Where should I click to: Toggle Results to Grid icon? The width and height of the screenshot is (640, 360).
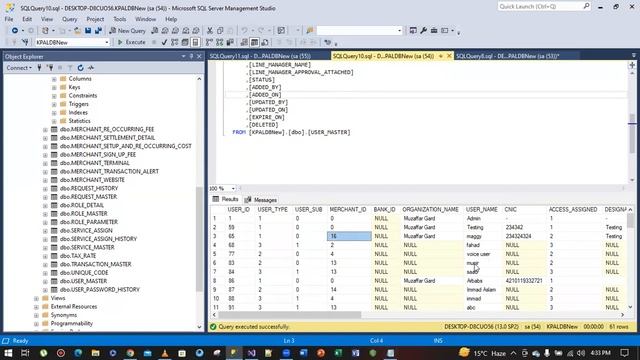point(254,42)
